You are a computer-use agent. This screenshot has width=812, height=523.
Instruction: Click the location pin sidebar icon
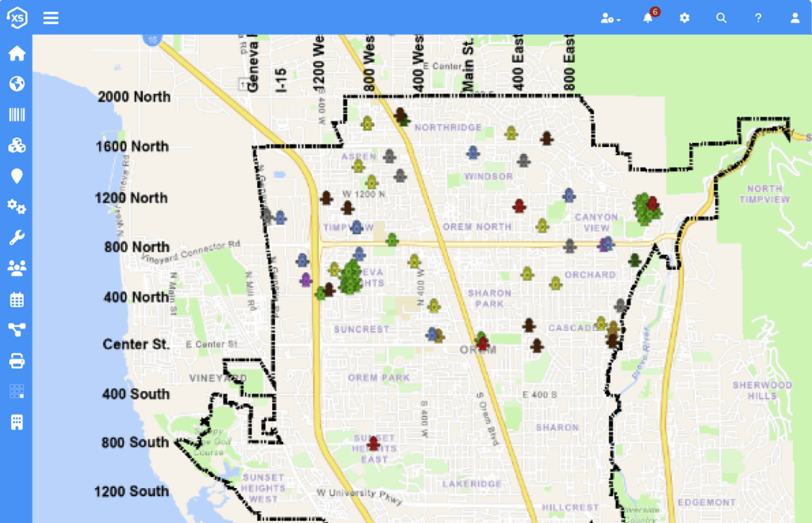[17, 176]
